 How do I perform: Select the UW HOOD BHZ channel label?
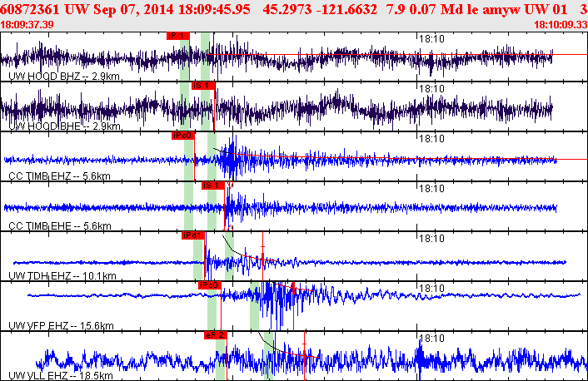point(64,77)
